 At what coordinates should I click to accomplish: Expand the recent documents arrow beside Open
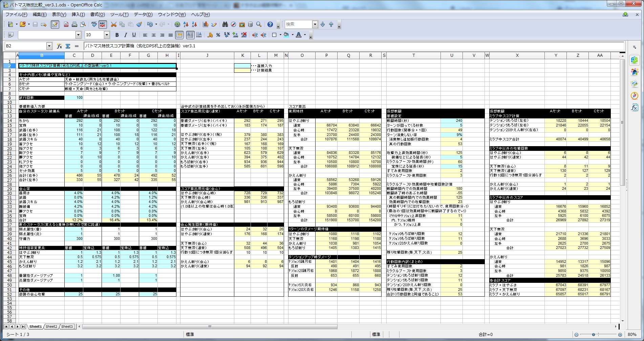tap(28, 24)
